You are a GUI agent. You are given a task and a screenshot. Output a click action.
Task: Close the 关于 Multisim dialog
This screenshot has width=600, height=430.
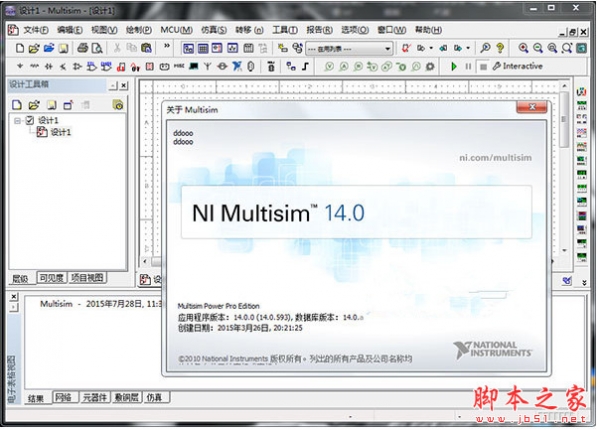pos(532,107)
